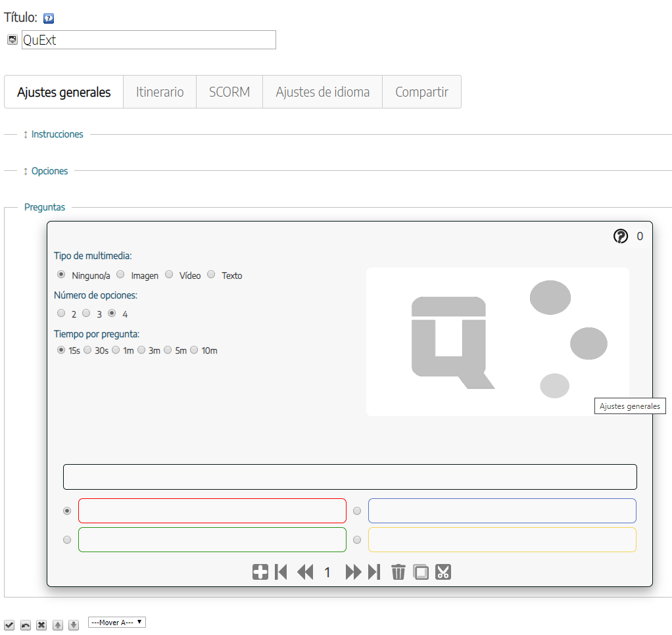672x635 pixels.
Task: Cut question with scissors icon
Action: pyautogui.click(x=443, y=572)
